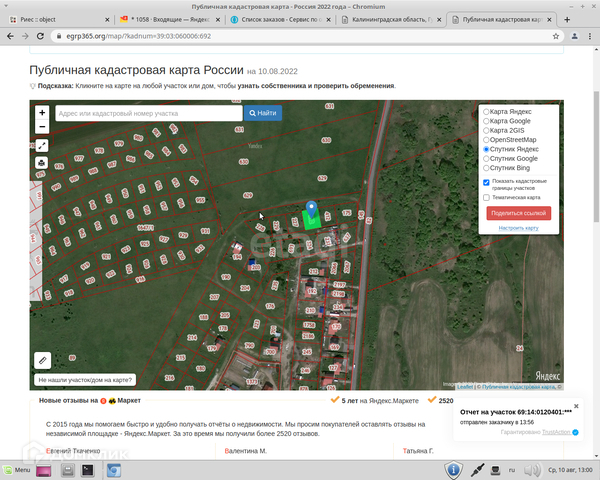Close the report notification popup

576,406
